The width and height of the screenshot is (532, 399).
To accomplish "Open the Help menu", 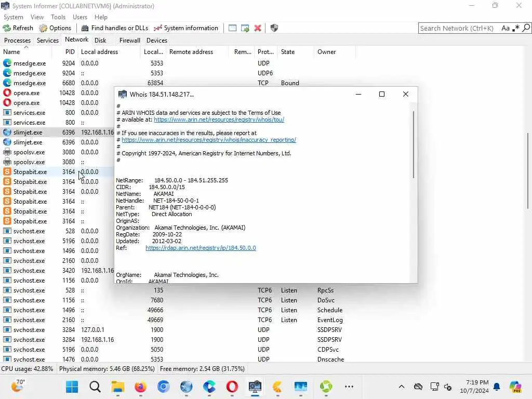I will 101,17.
